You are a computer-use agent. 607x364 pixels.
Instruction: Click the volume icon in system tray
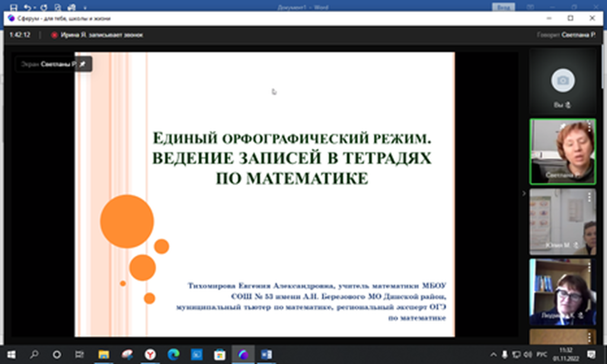[x=528, y=355]
